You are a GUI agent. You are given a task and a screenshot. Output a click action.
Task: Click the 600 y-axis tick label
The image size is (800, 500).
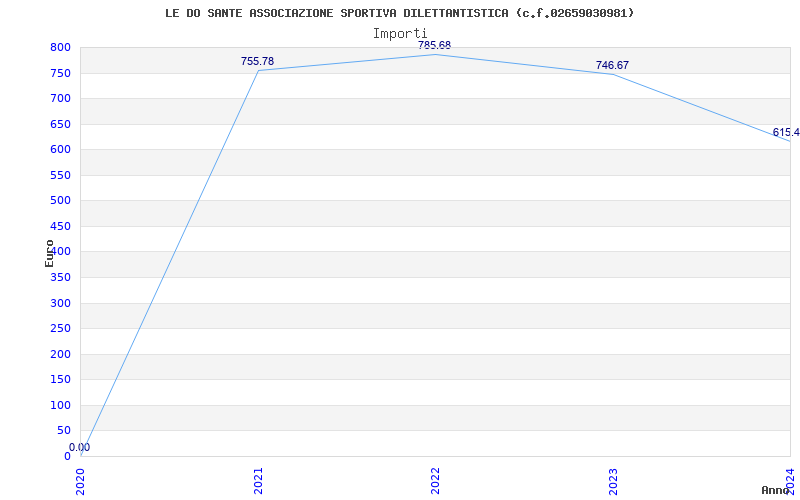click(x=60, y=149)
